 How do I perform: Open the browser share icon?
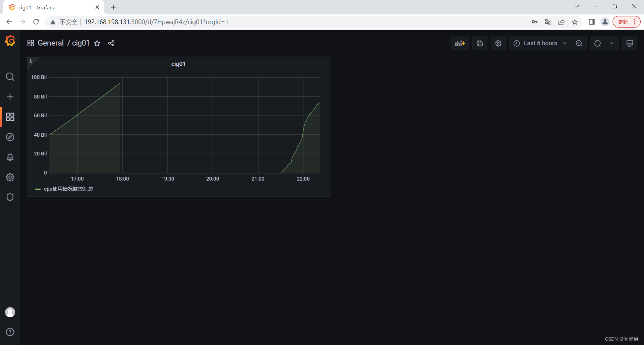click(x=561, y=22)
